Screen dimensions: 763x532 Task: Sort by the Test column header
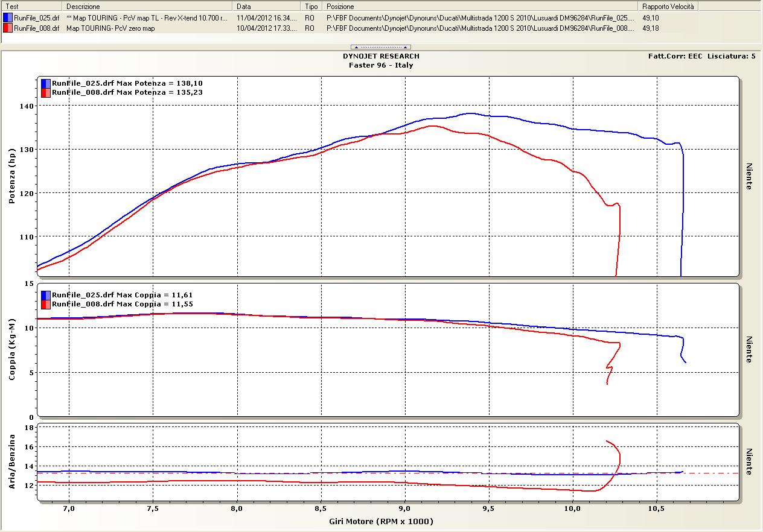pyautogui.click(x=33, y=6)
